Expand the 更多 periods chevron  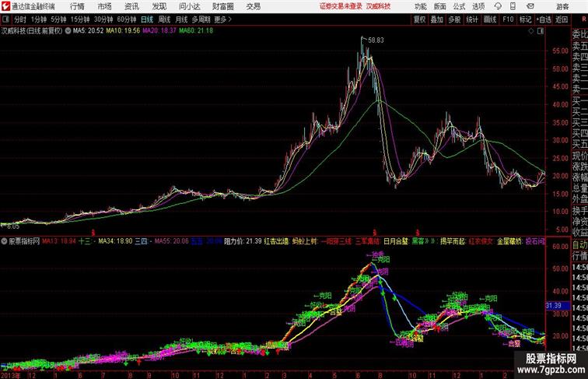click(223, 19)
